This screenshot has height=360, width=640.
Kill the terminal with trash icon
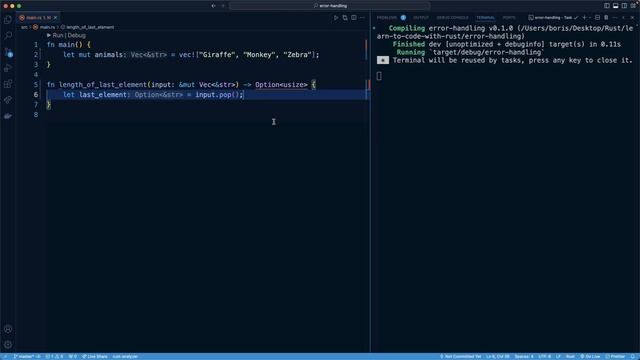coord(606,18)
